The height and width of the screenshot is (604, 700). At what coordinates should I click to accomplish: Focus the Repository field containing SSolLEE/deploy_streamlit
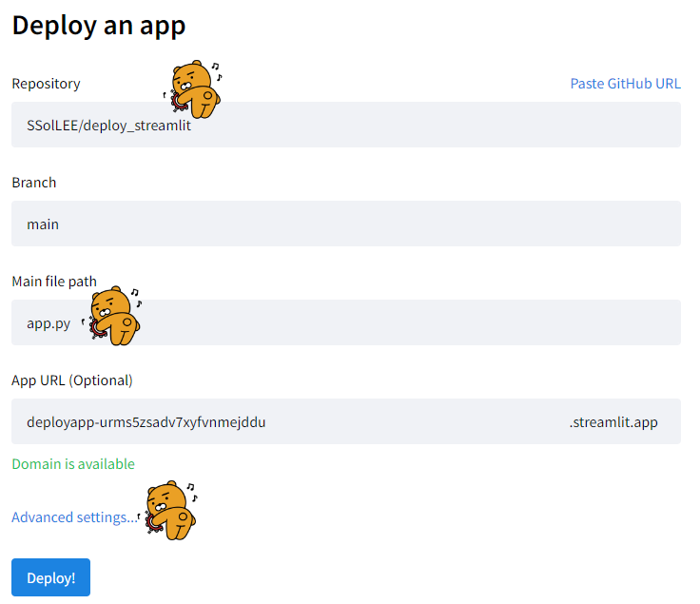tap(346, 125)
